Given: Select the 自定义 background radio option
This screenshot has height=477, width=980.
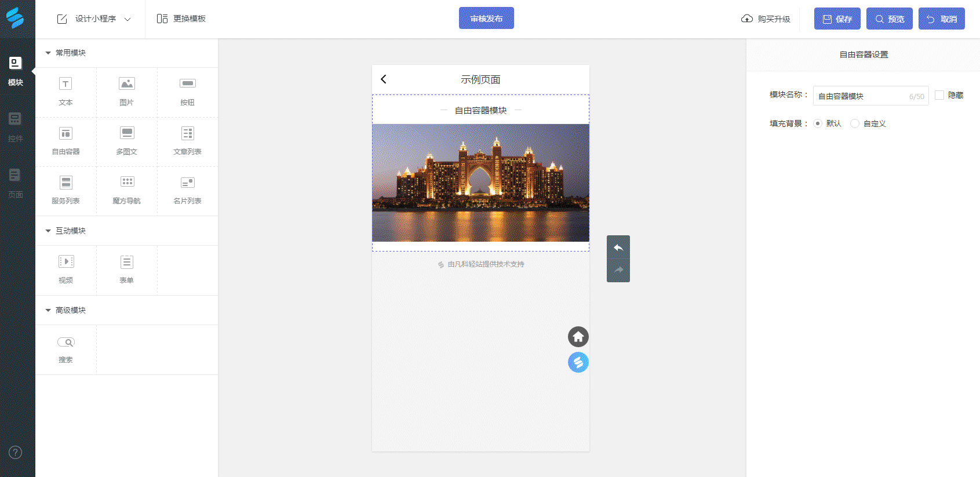Looking at the screenshot, I should coord(855,123).
